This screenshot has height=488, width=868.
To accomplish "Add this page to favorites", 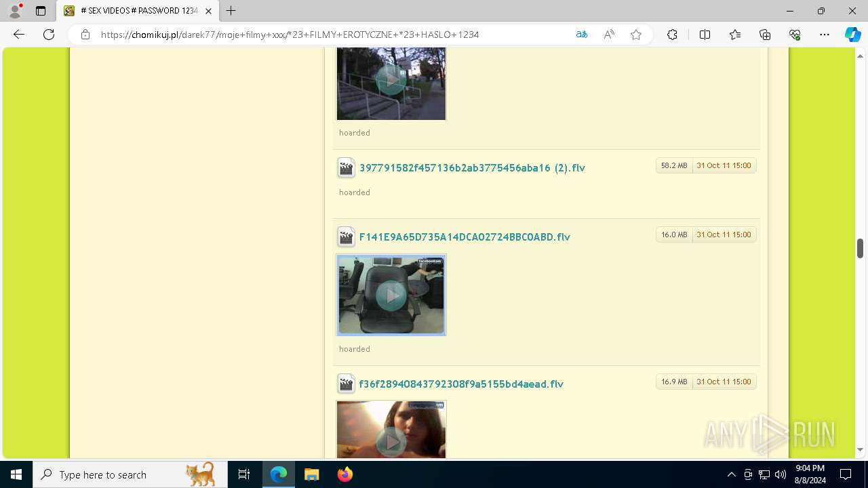I will pos(636,35).
